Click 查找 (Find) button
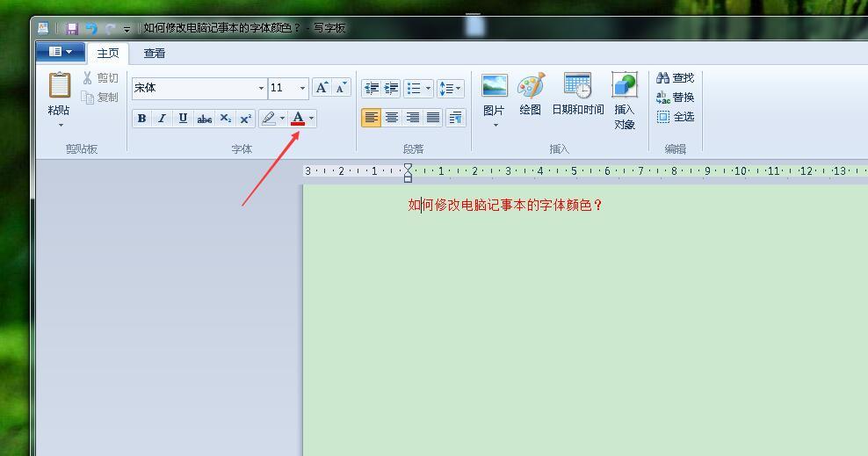Image resolution: width=868 pixels, height=456 pixels. point(675,78)
